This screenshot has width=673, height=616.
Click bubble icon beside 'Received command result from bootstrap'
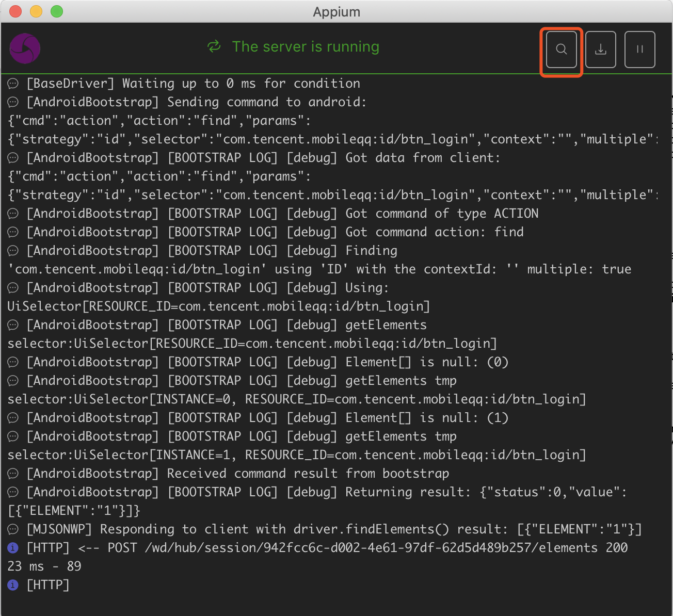click(x=13, y=474)
